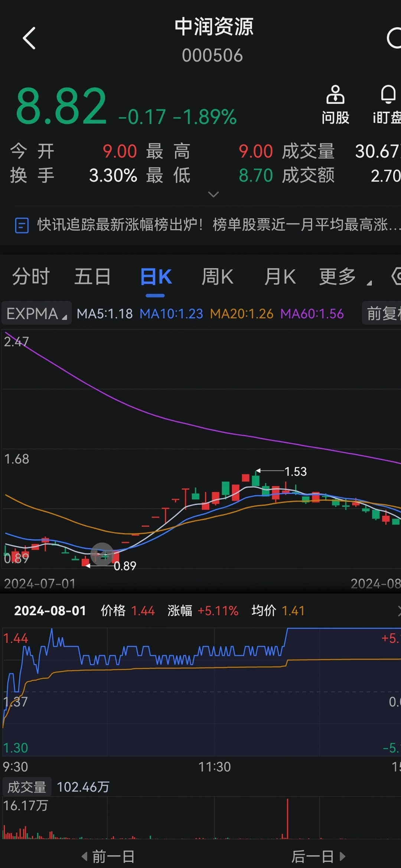This screenshot has width=401, height=868.
Task: Tap the 成交量 volume indicator label
Action: pyautogui.click(x=27, y=787)
